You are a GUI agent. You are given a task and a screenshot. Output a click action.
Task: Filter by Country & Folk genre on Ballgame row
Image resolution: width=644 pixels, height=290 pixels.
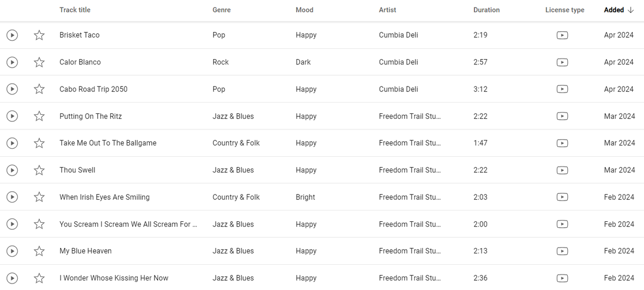coord(236,143)
